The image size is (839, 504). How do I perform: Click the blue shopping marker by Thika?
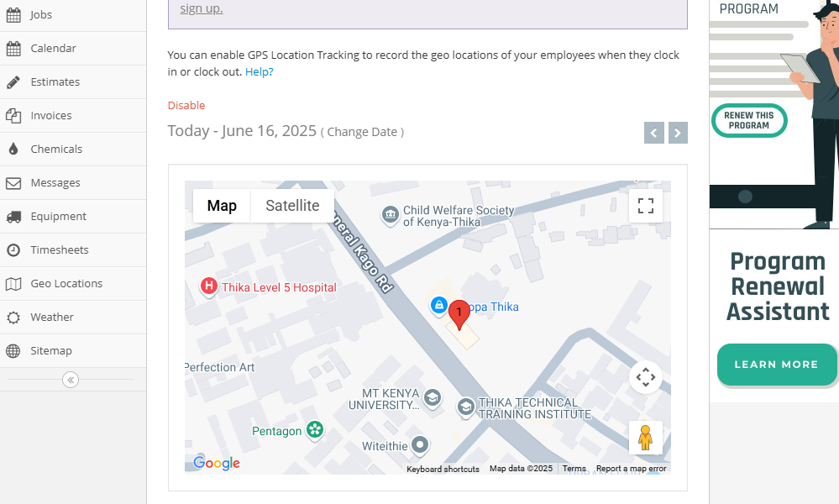438,306
